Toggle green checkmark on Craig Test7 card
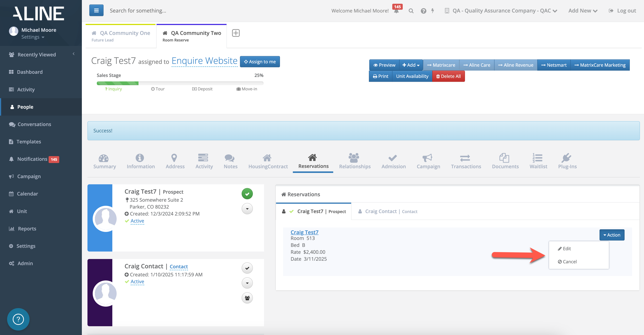 (x=247, y=194)
